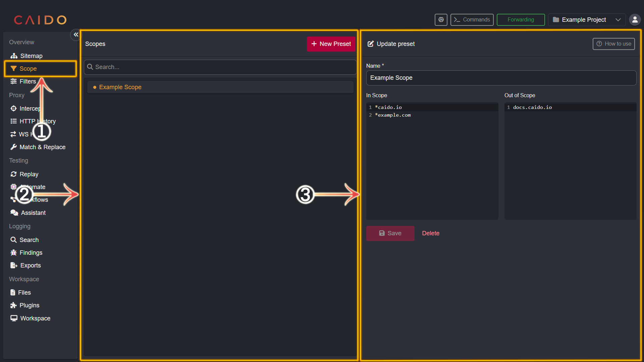Image resolution: width=644 pixels, height=362 pixels.
Task: Edit the preset Name field
Action: (501, 78)
